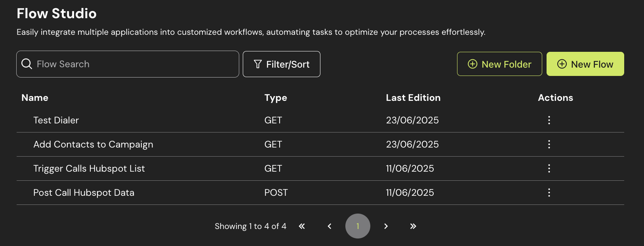This screenshot has height=246, width=644.
Task: Jump to the last page of results
Action: tap(413, 226)
